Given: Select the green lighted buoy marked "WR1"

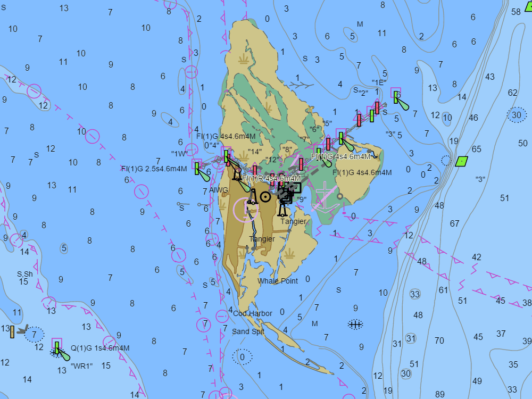Looking at the screenshot, I should pos(57,348).
